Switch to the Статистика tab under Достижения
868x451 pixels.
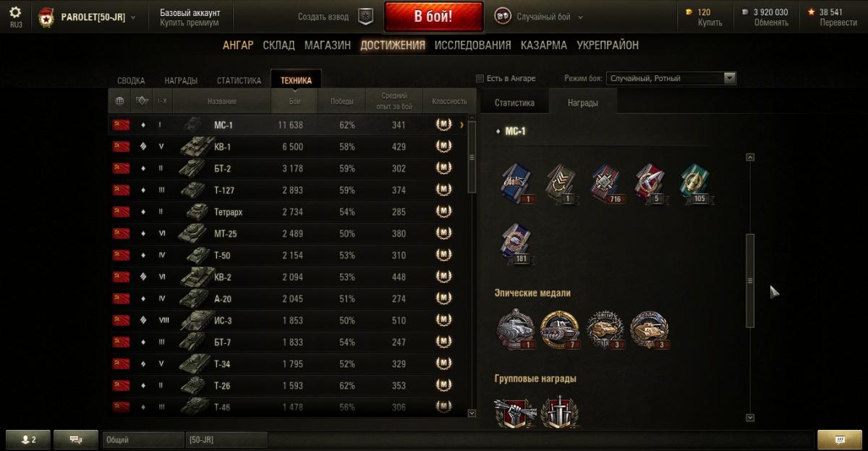pos(239,80)
